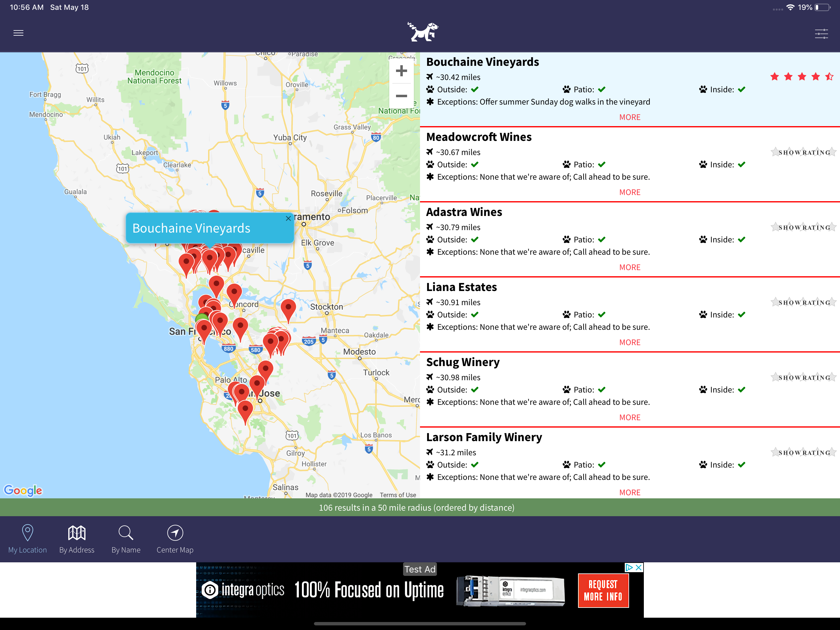
Task: Tap the 10:56 AM clock
Action: [26, 8]
